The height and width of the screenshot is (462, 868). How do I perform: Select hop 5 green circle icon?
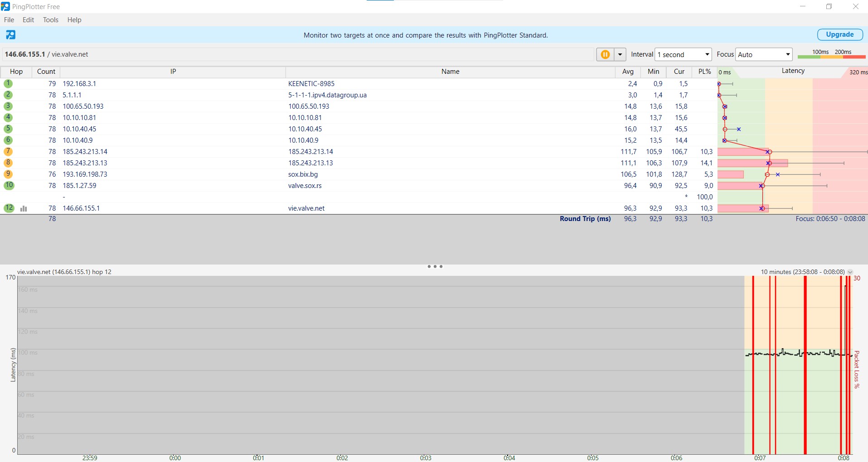8,129
